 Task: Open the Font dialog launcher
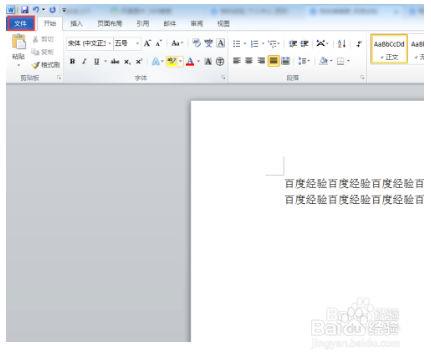click(224, 78)
